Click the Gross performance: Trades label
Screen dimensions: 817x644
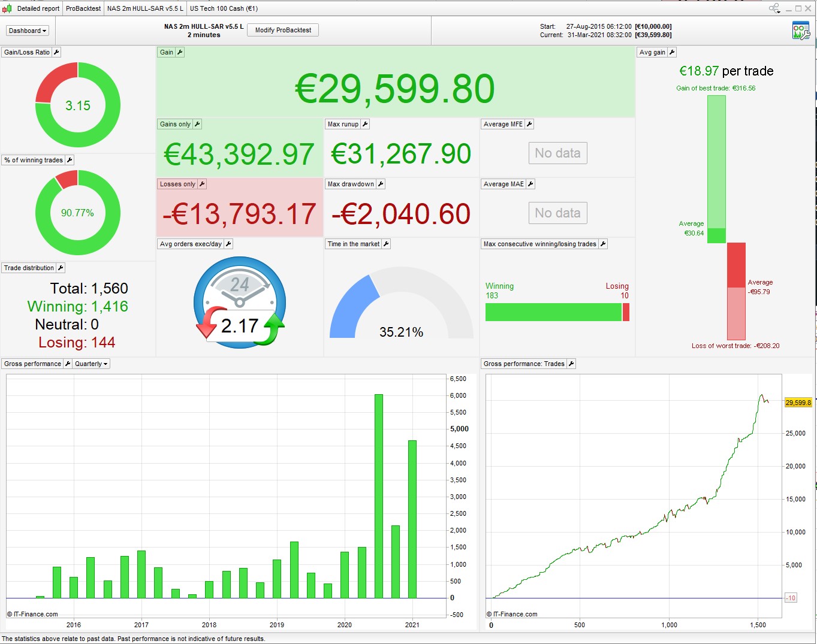[524, 364]
